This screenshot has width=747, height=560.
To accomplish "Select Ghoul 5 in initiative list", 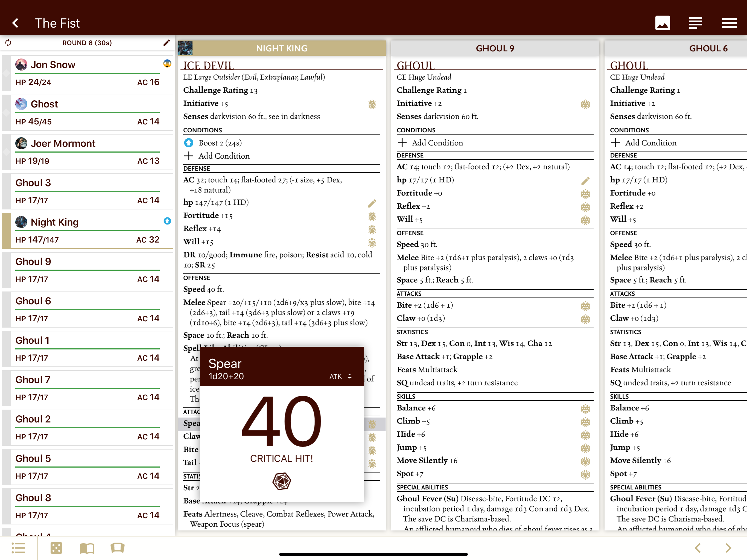I will [87, 467].
